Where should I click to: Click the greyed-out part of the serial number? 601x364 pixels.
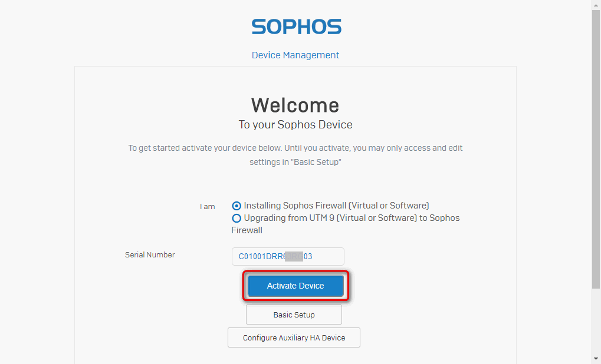coord(294,256)
